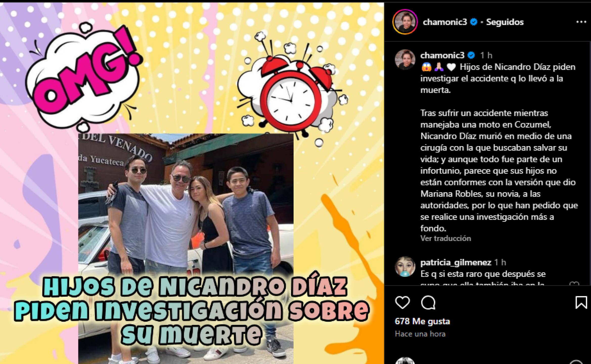Expand caption with Ver traducción

[x=446, y=238]
